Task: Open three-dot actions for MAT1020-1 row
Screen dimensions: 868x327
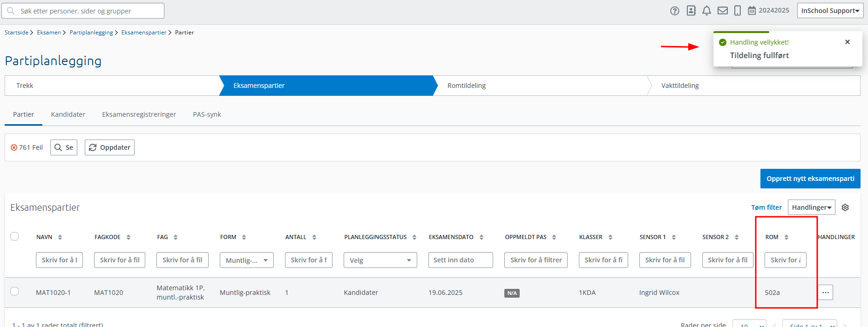Action: 825,293
